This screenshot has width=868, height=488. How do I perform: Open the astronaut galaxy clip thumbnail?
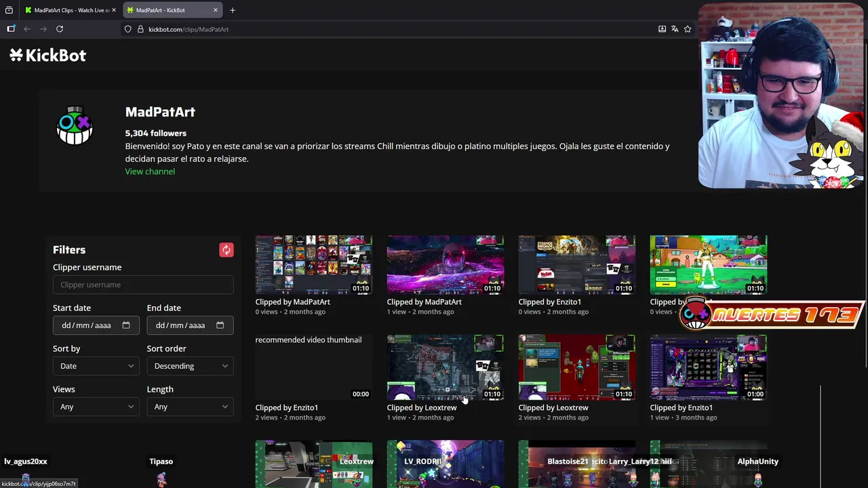point(446,265)
